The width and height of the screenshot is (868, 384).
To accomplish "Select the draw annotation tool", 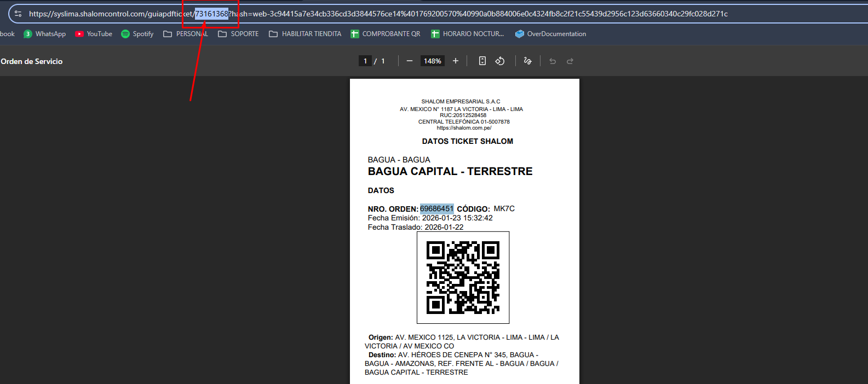I will [x=527, y=61].
